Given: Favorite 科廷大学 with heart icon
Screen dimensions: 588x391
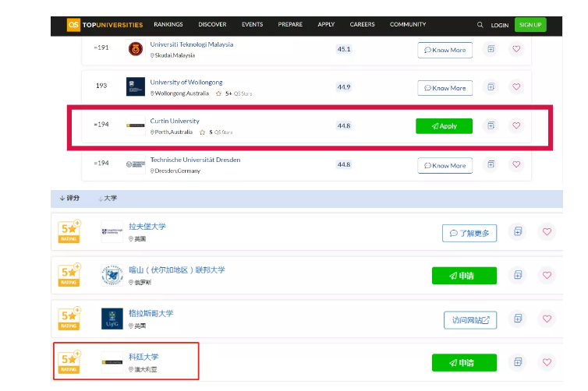Looking at the screenshot, I should 547,361.
